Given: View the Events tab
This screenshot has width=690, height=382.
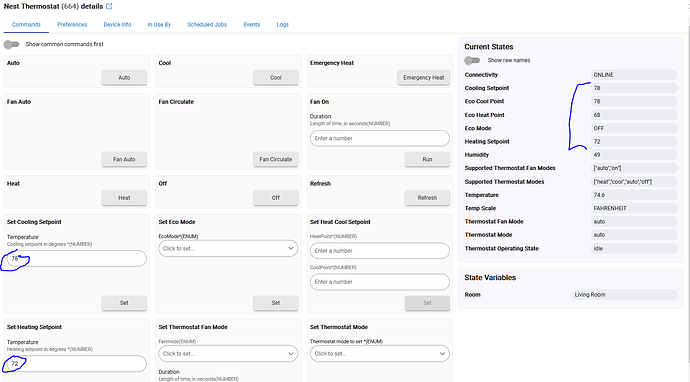Looking at the screenshot, I should (x=252, y=25).
